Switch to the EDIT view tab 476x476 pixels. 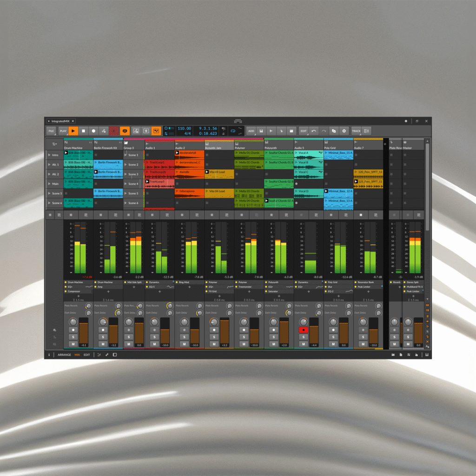[x=86, y=355]
